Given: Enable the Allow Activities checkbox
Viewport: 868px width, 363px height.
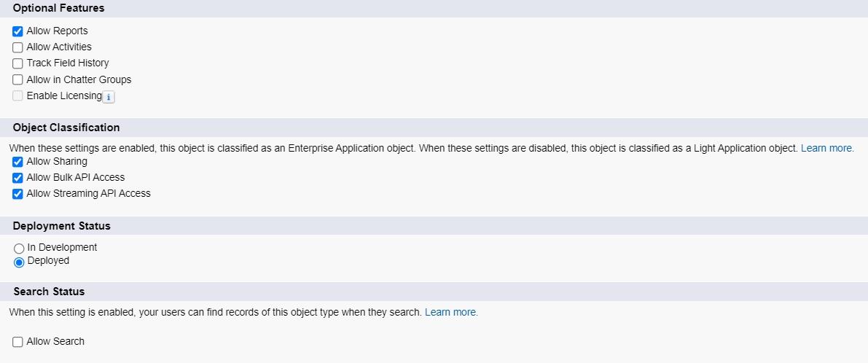Looking at the screenshot, I should click(x=18, y=47).
